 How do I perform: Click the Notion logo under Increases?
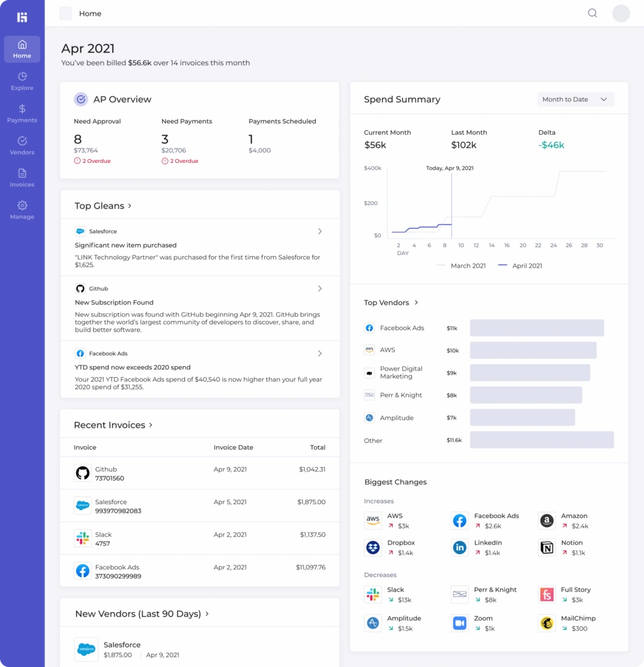coord(546,547)
